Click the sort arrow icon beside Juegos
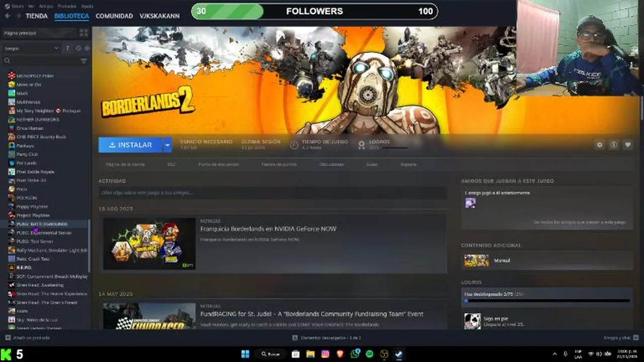The height and width of the screenshot is (362, 644). 68,48
